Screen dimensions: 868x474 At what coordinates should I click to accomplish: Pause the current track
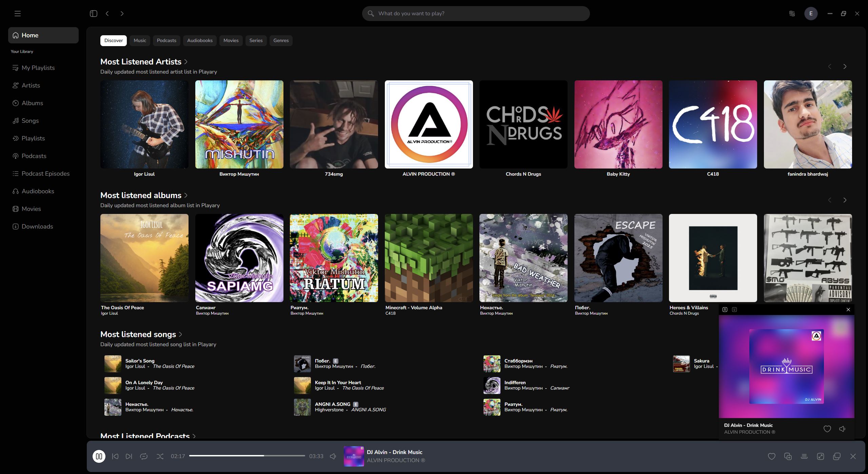99,456
